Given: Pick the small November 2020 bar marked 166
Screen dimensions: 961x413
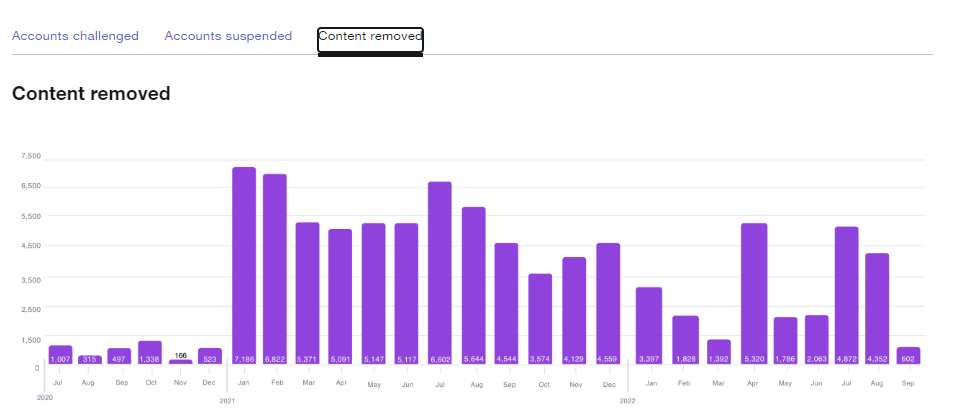Looking at the screenshot, I should click(180, 362).
